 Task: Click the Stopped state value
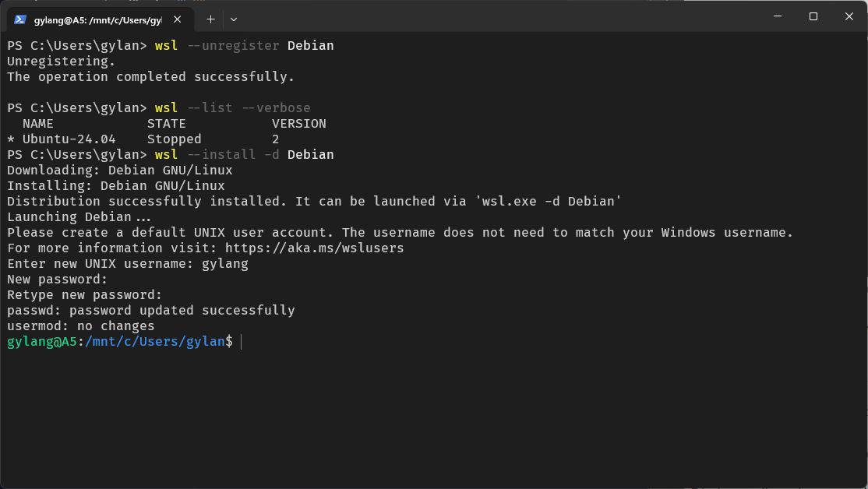174,139
